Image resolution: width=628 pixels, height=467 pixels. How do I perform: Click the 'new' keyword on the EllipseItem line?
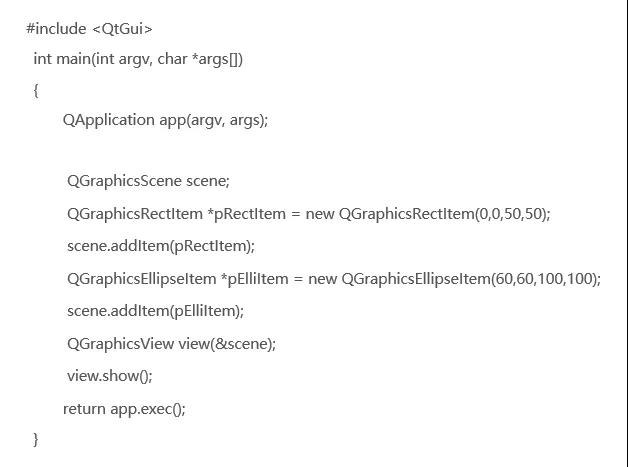tap(322, 279)
